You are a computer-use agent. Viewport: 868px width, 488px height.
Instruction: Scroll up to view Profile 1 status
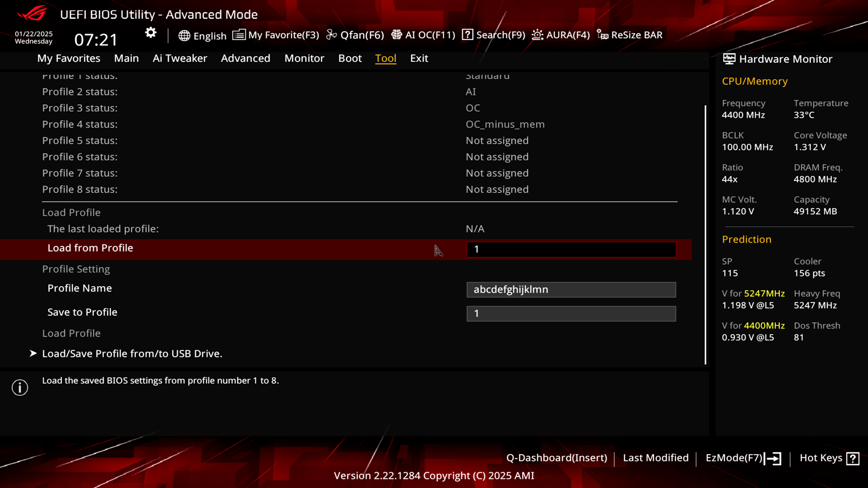pos(80,75)
